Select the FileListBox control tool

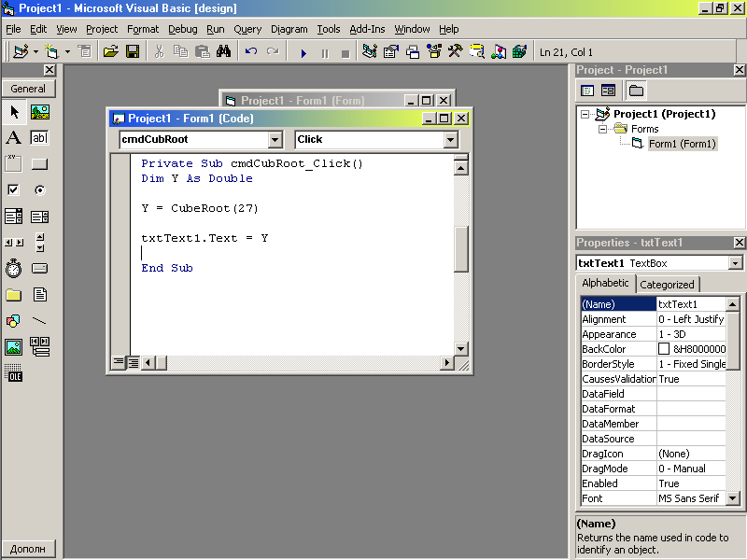click(x=40, y=295)
